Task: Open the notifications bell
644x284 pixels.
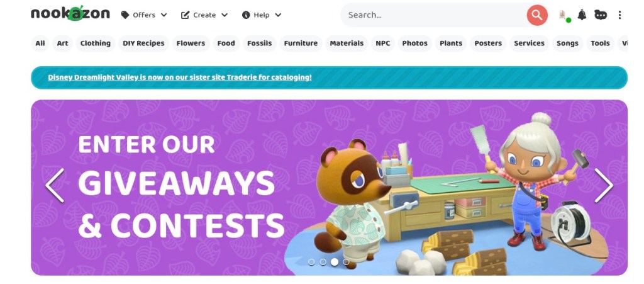Action: tap(582, 14)
